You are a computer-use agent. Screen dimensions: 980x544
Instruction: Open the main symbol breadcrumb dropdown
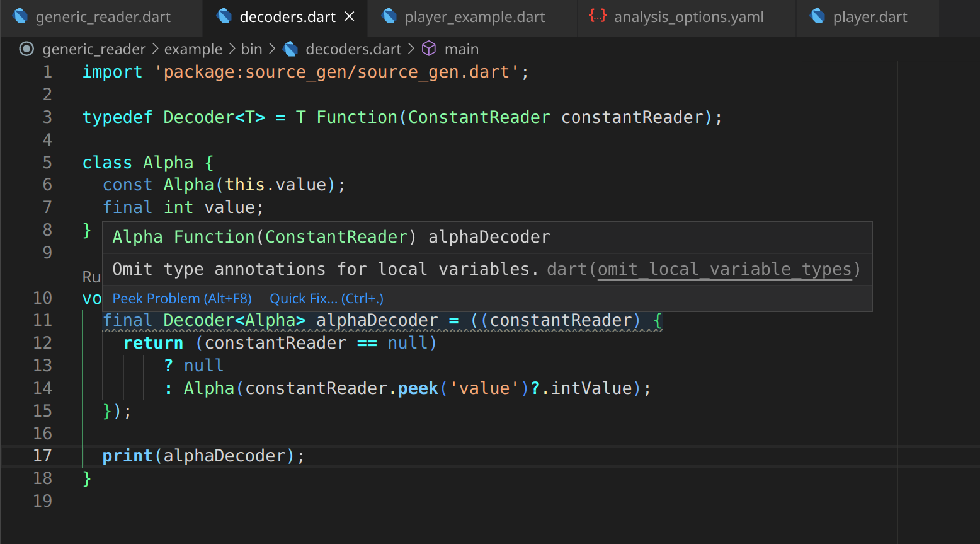coord(462,49)
